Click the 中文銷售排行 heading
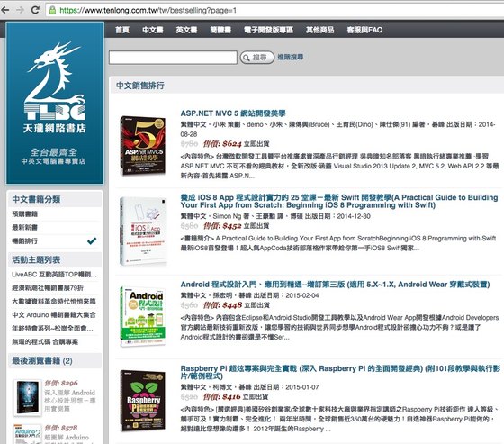This screenshot has width=504, height=444. click(x=140, y=86)
